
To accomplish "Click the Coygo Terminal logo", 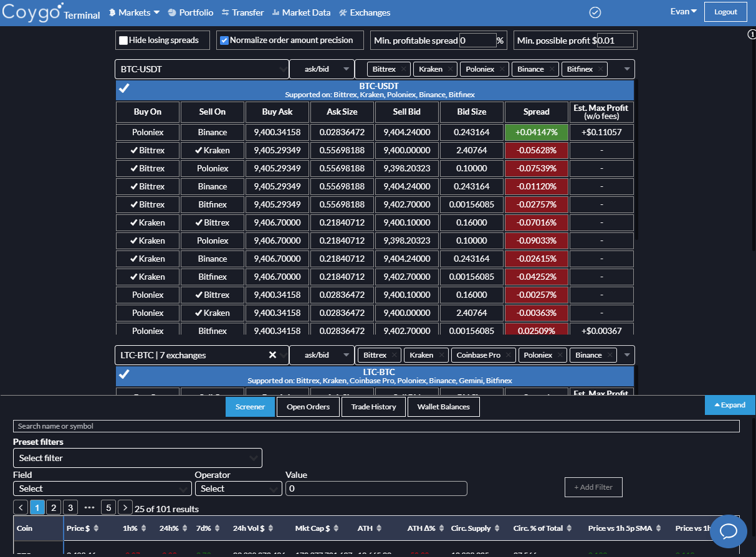I will 51,12.
